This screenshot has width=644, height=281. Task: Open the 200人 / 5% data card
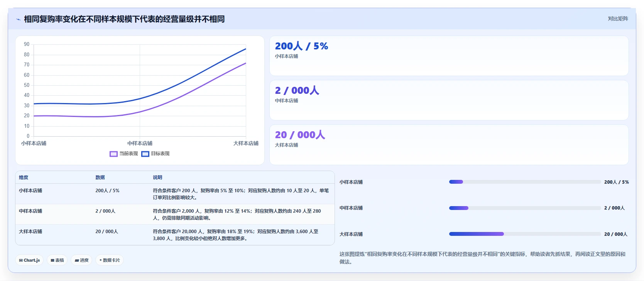pyautogui.click(x=449, y=56)
